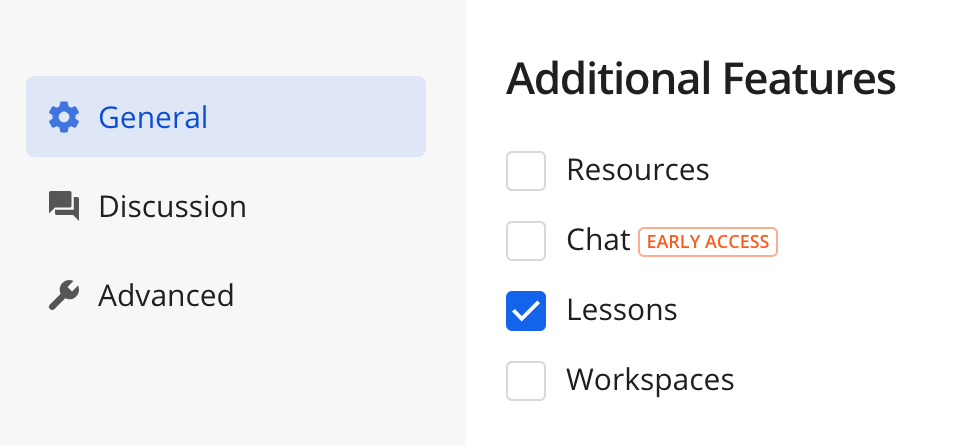Click the Workspaces label text
The image size is (958, 446).
click(650, 380)
